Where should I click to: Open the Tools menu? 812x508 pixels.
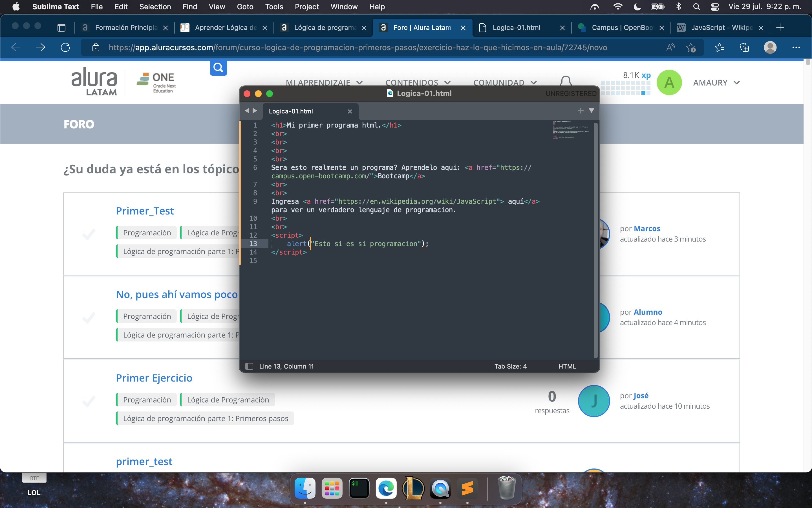click(274, 7)
